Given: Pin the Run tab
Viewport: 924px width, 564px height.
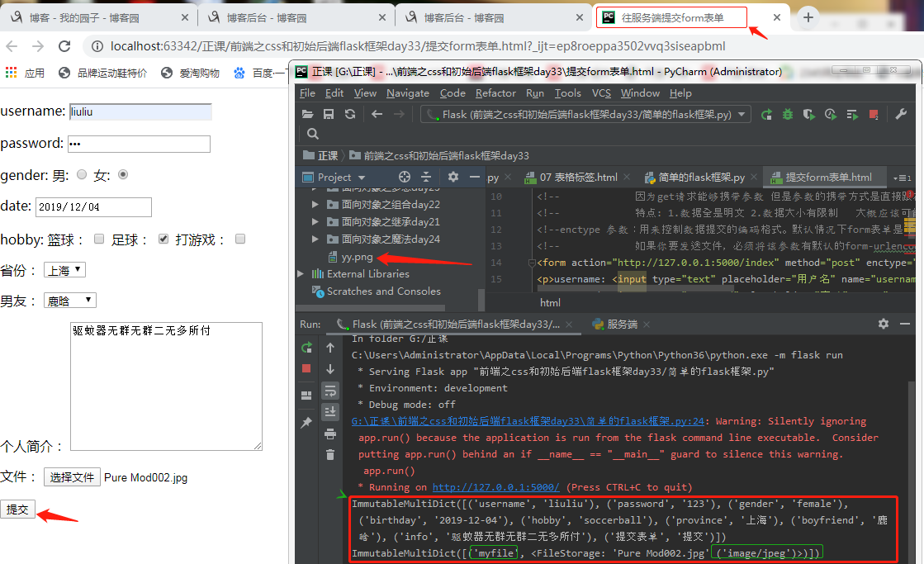Looking at the screenshot, I should pyautogui.click(x=306, y=422).
